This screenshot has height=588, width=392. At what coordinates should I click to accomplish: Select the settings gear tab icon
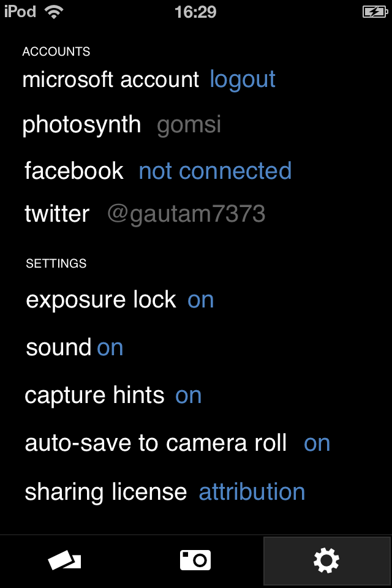click(x=326, y=560)
